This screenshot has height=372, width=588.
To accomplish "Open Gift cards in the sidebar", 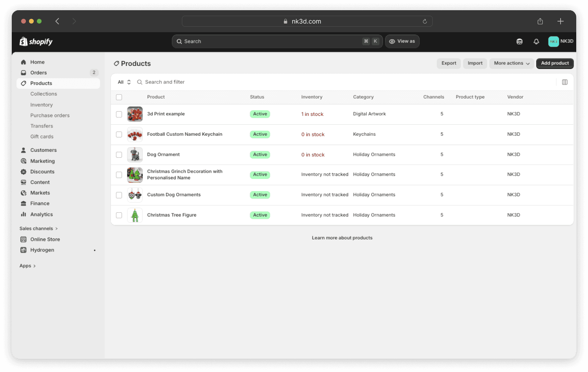I will [x=42, y=137].
